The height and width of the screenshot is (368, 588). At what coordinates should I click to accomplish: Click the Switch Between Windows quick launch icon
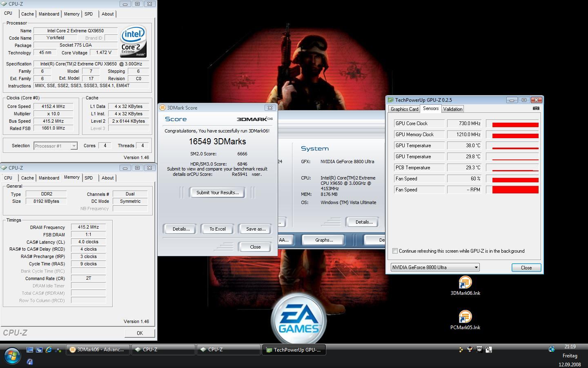(39, 350)
